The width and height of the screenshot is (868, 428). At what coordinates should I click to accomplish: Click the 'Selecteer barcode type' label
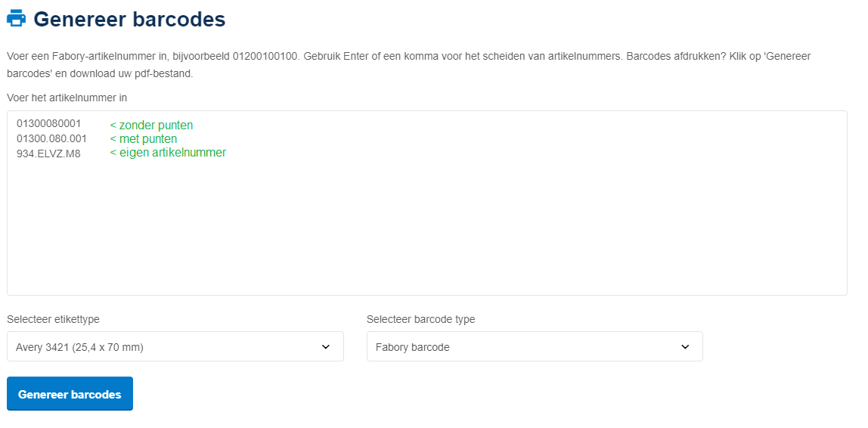pyautogui.click(x=420, y=319)
